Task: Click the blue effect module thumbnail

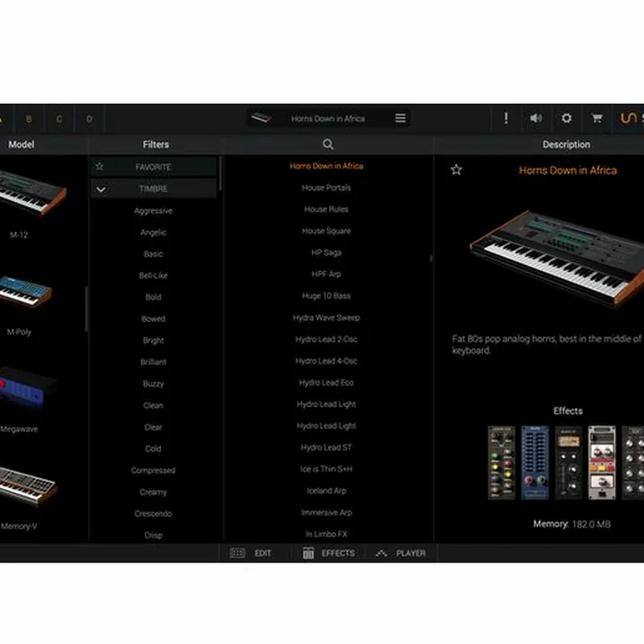Action: [x=535, y=462]
